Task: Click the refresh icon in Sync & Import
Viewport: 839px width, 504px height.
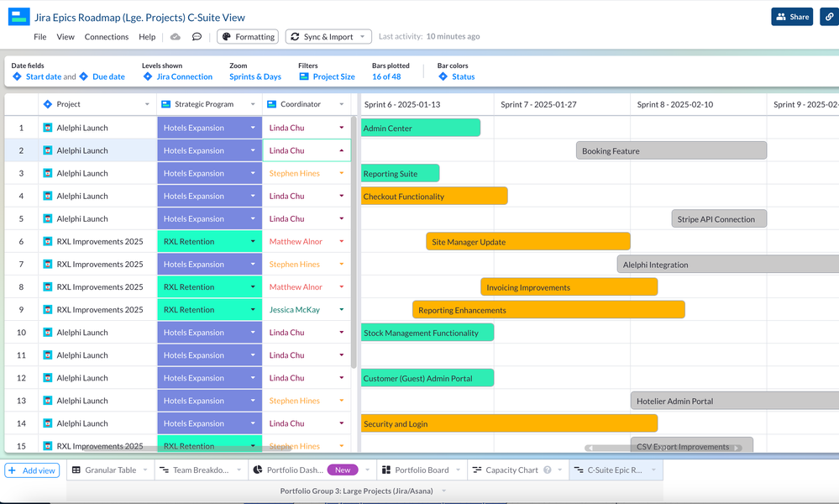Action: click(295, 36)
